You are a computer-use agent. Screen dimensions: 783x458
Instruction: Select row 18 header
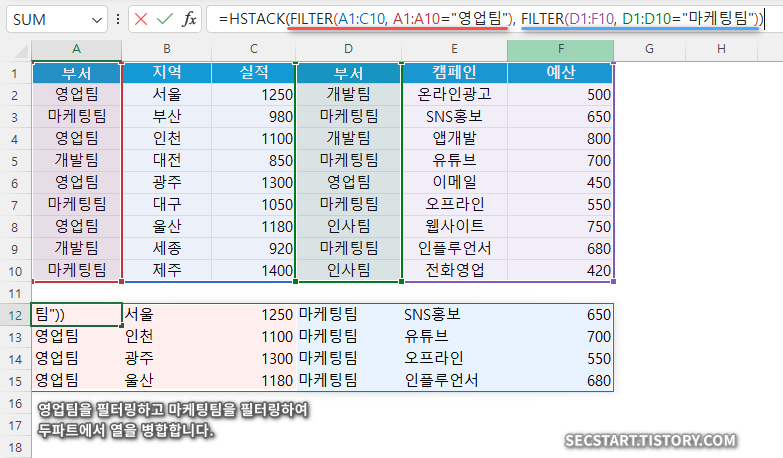pyautogui.click(x=15, y=447)
